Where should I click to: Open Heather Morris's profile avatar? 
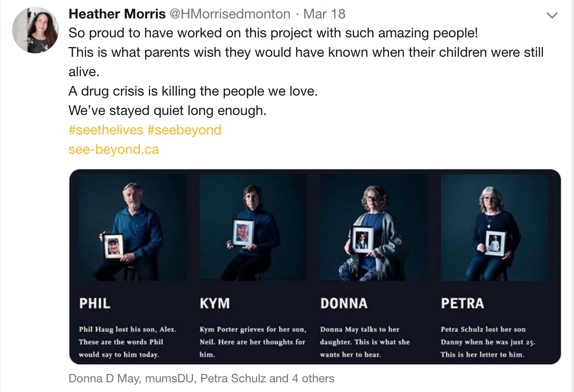click(35, 30)
